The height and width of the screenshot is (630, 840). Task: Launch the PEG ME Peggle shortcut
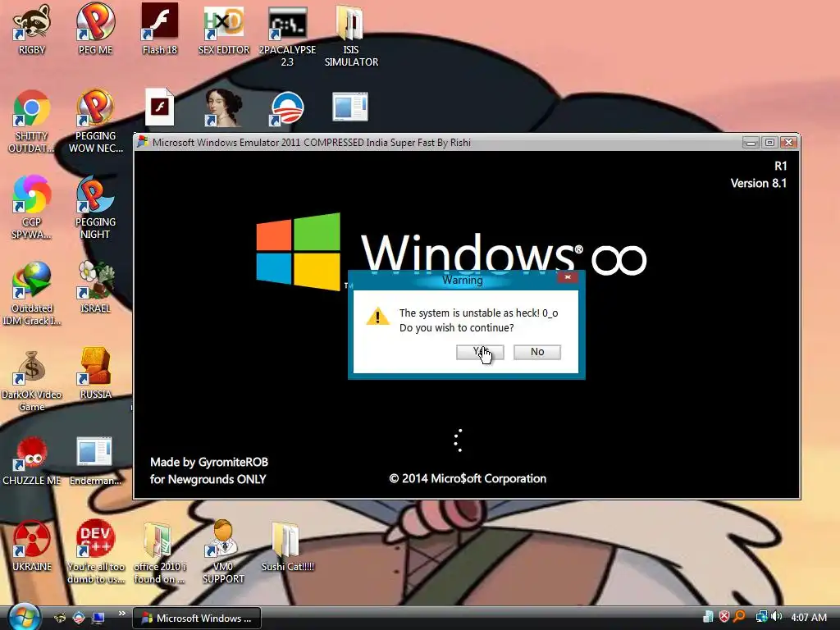95,30
